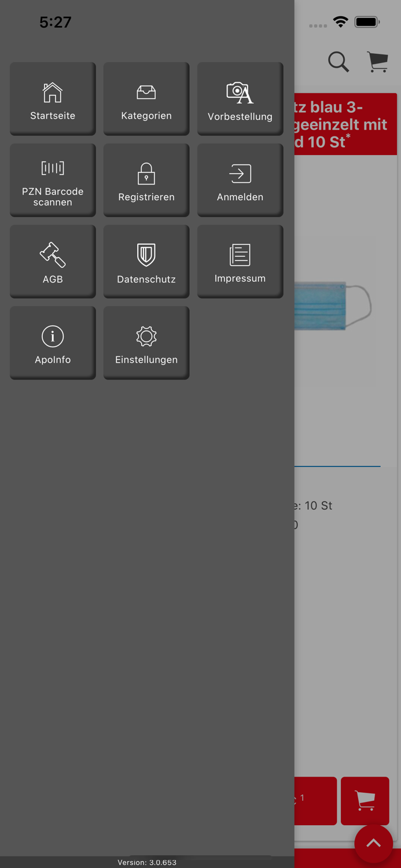Open the Startseite home tile

[x=53, y=98]
